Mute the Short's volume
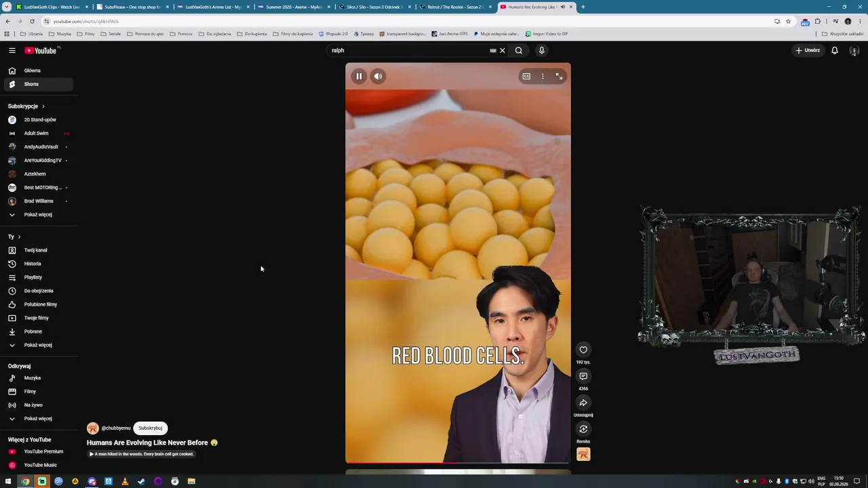Image resolution: width=868 pixels, height=488 pixels. click(378, 77)
